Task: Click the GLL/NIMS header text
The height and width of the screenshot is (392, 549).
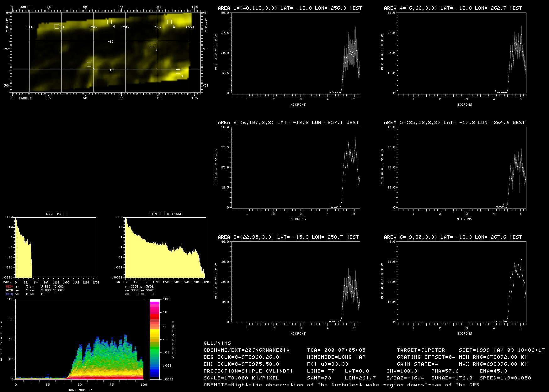Action: 217,343
